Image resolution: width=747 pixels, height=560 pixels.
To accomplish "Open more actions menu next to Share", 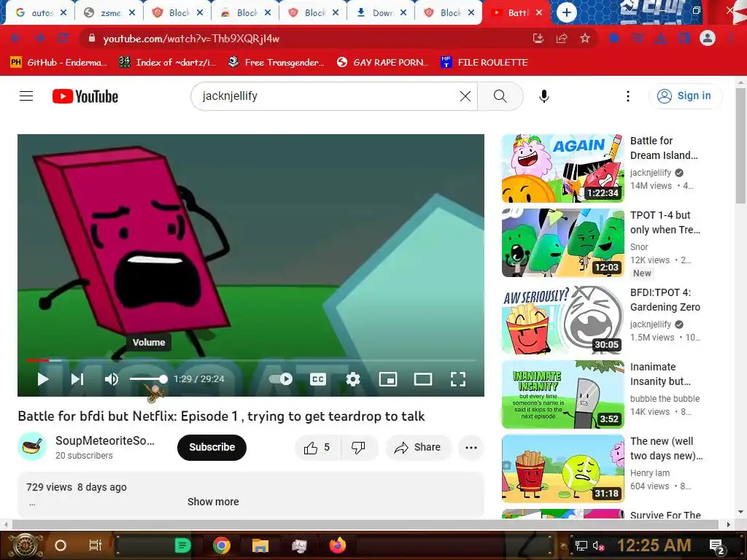I will 471,447.
